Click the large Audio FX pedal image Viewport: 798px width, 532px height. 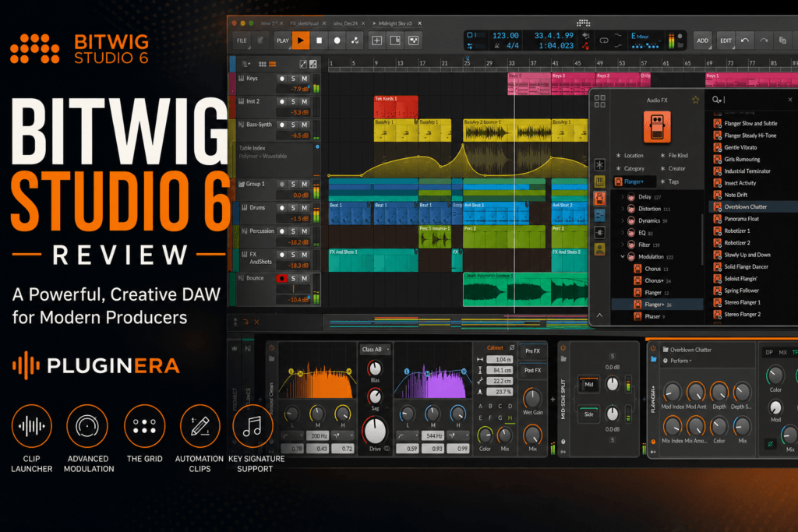(657, 127)
